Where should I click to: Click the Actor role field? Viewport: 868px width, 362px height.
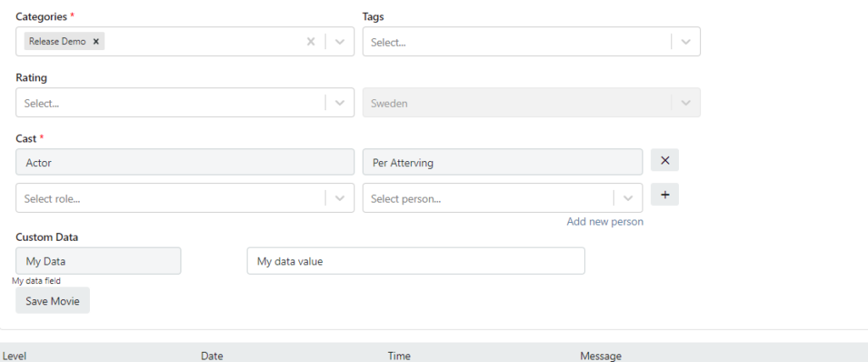click(185, 162)
